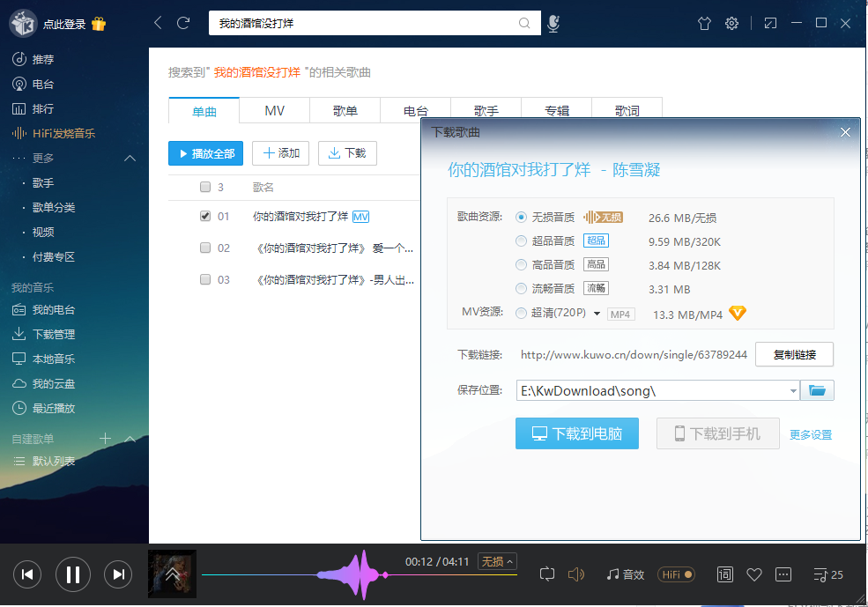The width and height of the screenshot is (868, 607).
Task: Switch to the MV tab
Action: pos(275,111)
